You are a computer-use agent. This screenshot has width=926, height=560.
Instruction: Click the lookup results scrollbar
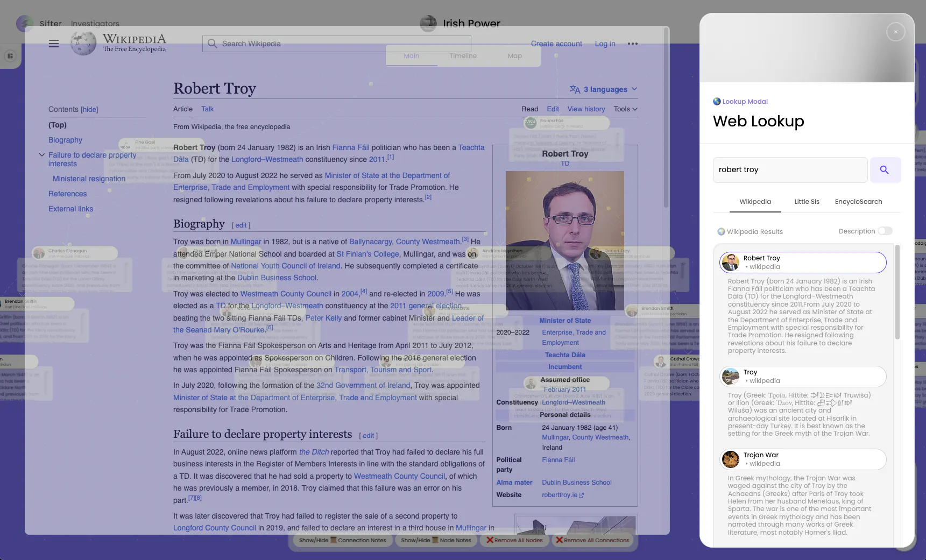point(897,292)
